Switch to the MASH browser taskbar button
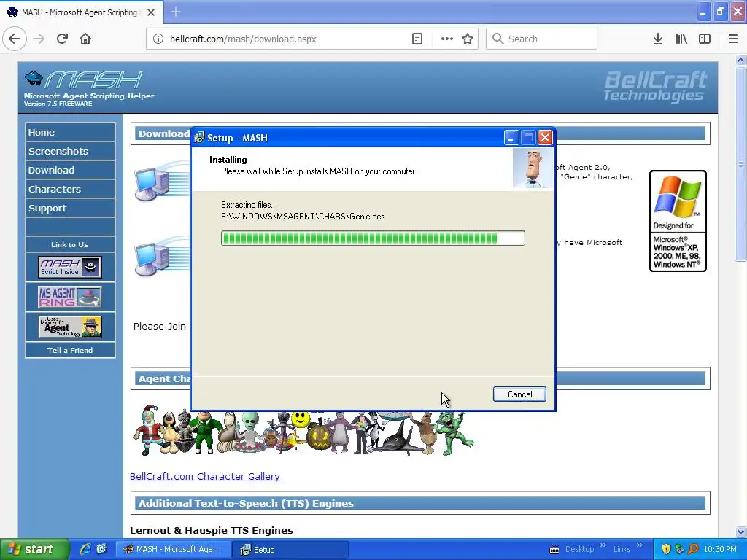The width and height of the screenshot is (747, 560). [174, 550]
